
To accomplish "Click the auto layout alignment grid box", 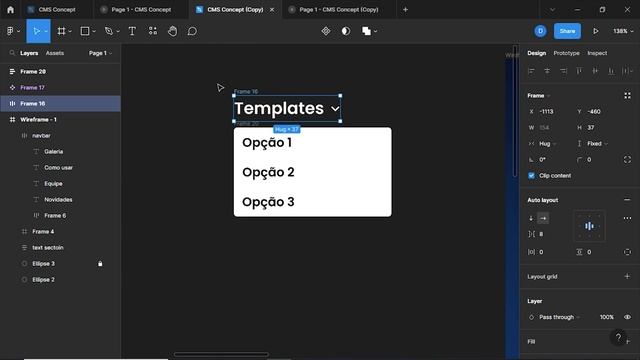I will [589, 226].
